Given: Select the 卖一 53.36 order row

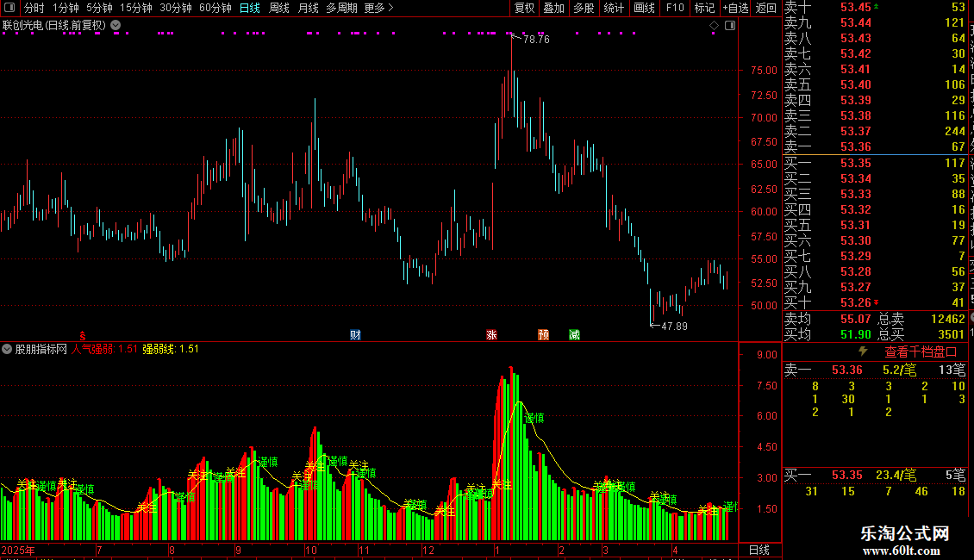Looking at the screenshot, I should point(875,147).
